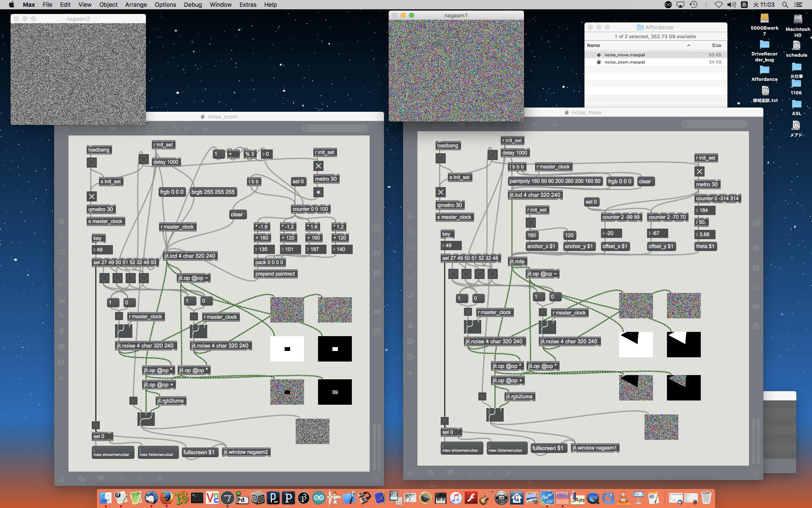Open the Japanese input source menu

point(744,5)
